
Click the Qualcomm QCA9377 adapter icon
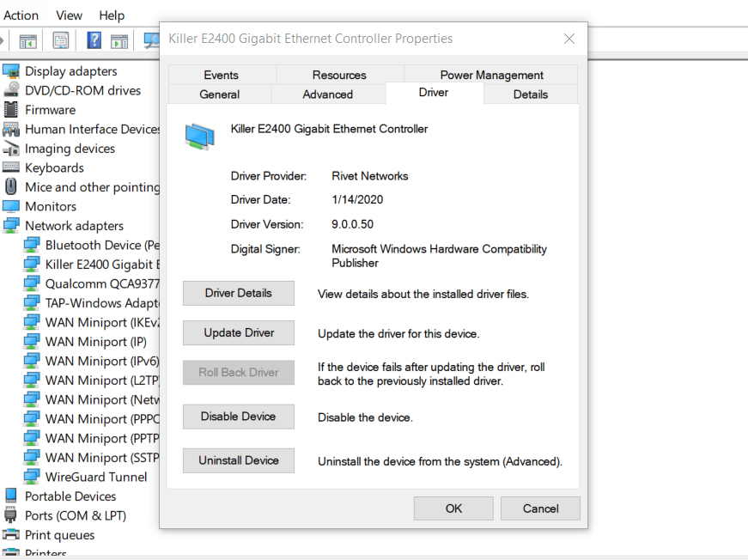pyautogui.click(x=32, y=283)
